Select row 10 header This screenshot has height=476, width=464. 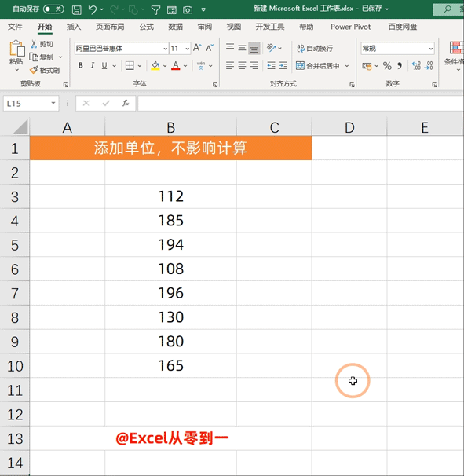point(15,366)
